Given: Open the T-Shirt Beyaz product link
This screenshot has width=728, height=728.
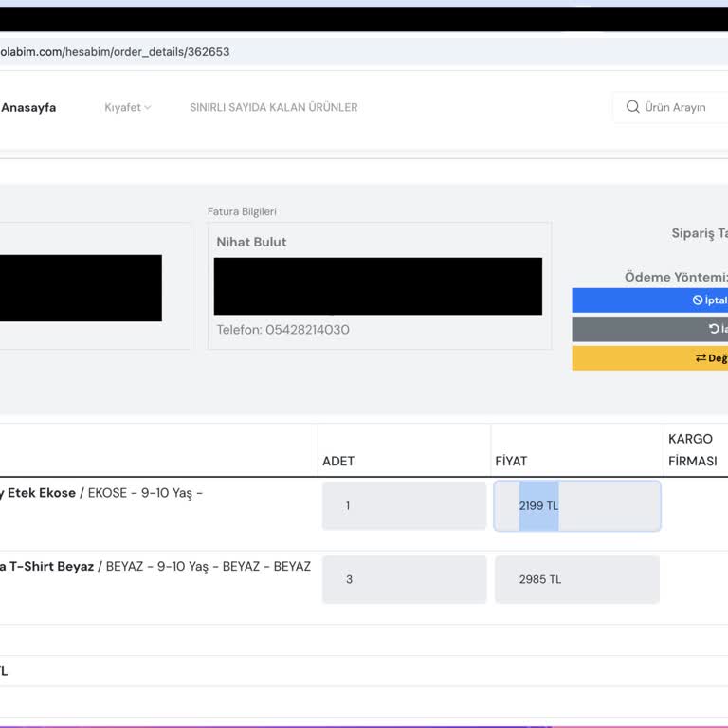Looking at the screenshot, I should click(47, 566).
